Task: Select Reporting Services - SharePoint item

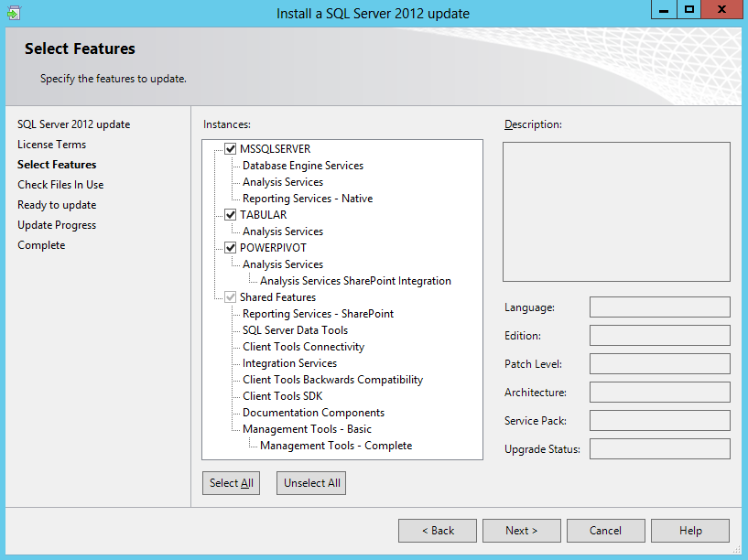Action: point(319,314)
